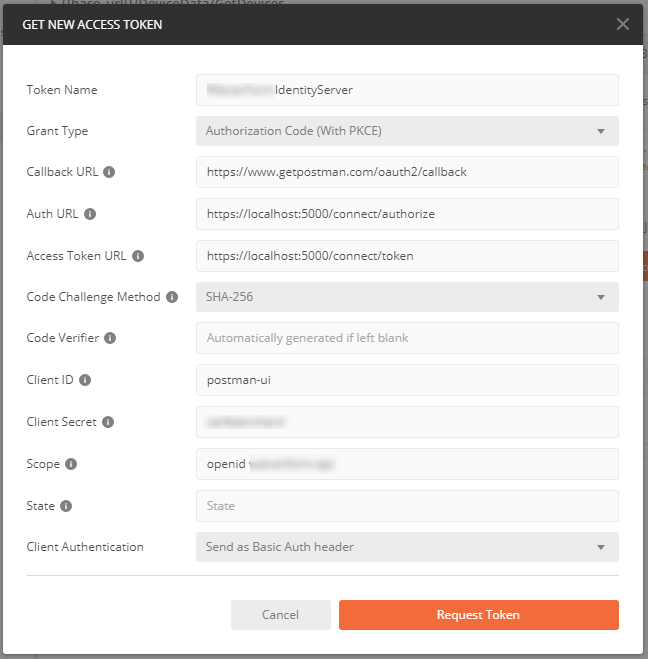Click the Code Verifier input field
This screenshot has width=648, height=659.
click(x=407, y=338)
